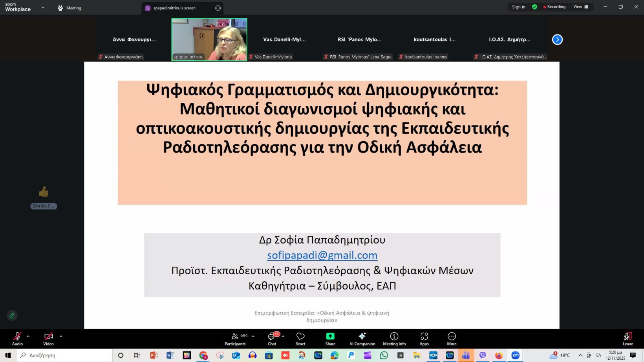
Task: Unmute the microphone with Audio button
Action: 17,339
